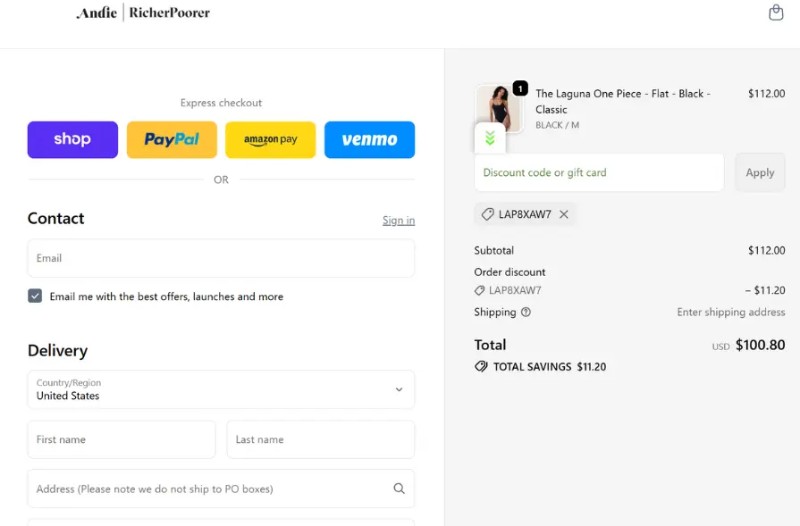This screenshot has width=800, height=526.
Task: Click the tag icon beside Order discount code
Action: tap(479, 290)
